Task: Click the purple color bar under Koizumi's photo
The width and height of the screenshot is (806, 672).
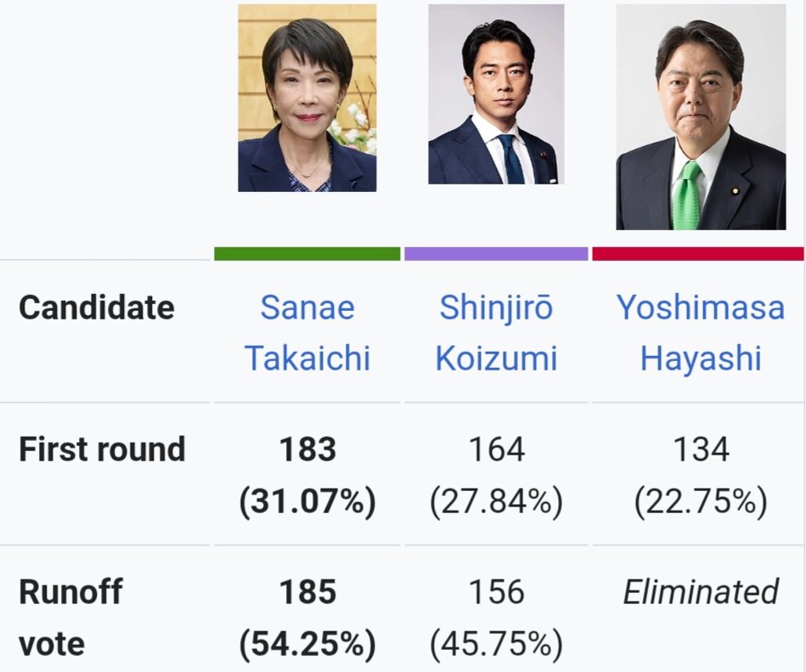Action: (x=496, y=253)
